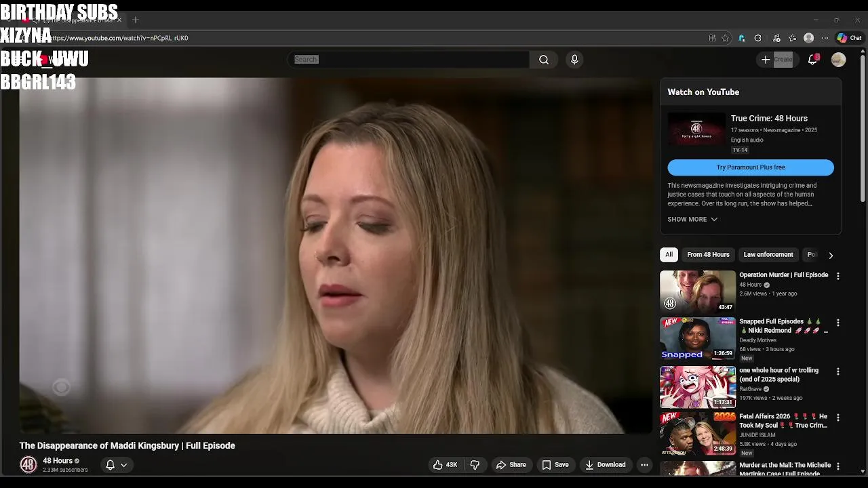Open options for vr trolling video
868x488 pixels.
point(838,372)
